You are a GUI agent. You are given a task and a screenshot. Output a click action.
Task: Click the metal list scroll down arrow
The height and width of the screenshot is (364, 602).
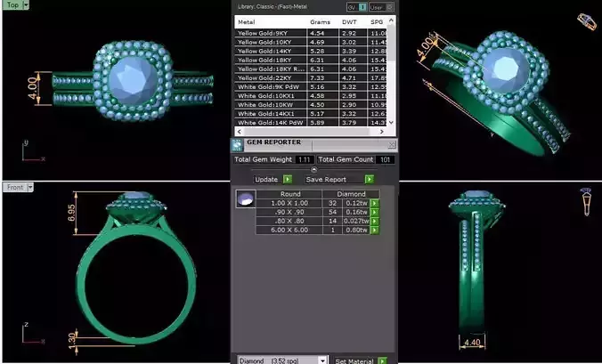[391, 122]
